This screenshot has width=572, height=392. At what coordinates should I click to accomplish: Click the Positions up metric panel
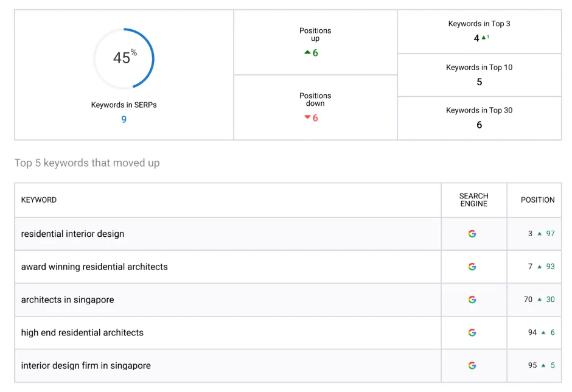[x=315, y=41]
